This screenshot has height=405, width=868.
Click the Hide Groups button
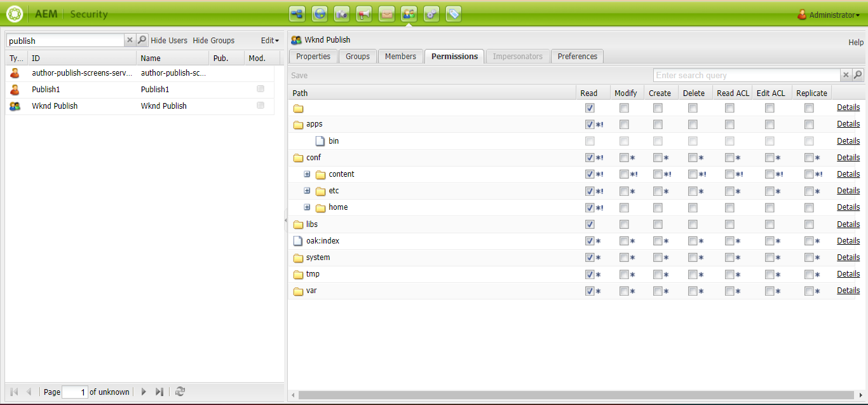point(214,40)
